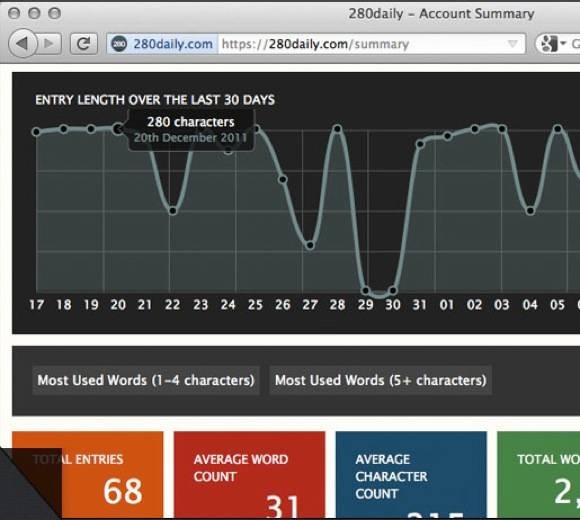Click the data point above day 28
Image resolution: width=580 pixels, height=520 pixels.
tap(337, 129)
